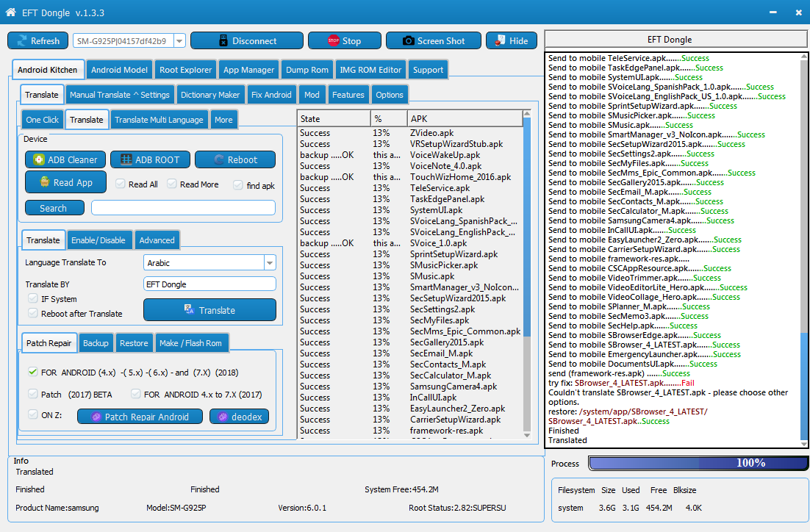This screenshot has height=532, width=810.
Task: Open the Backup tab
Action: pyautogui.click(x=96, y=343)
